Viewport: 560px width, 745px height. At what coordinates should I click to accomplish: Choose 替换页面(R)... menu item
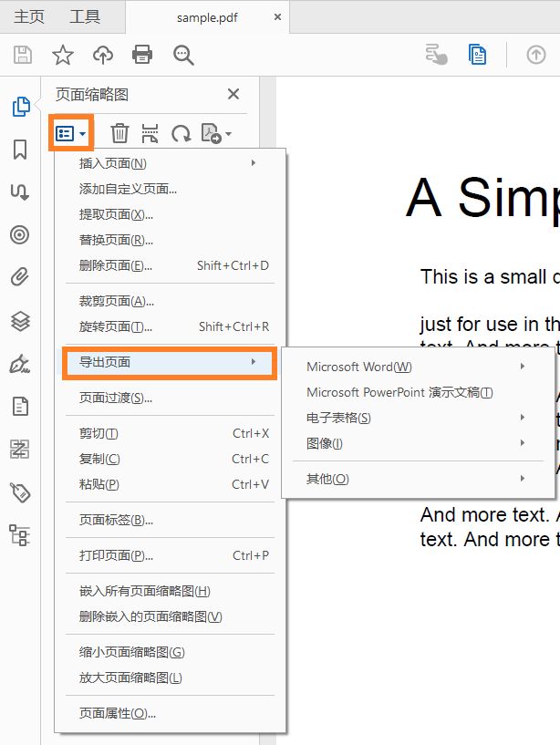(170, 241)
